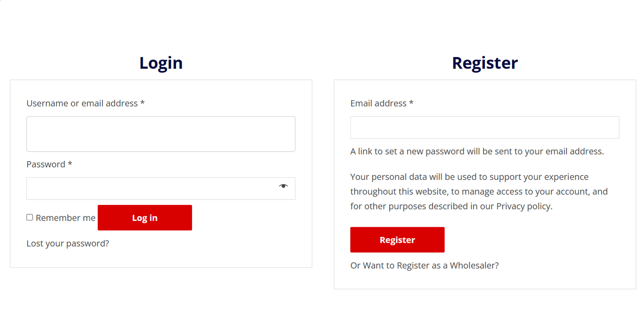Click the personal data usage paragraph
The width and height of the screenshot is (644, 310).
click(x=479, y=192)
